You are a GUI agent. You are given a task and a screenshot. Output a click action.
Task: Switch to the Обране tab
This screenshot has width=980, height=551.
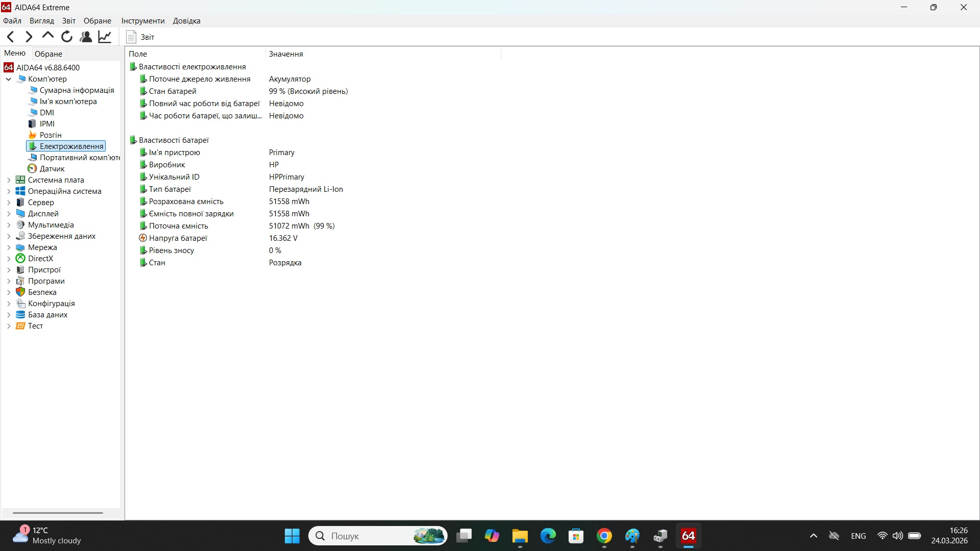(48, 53)
